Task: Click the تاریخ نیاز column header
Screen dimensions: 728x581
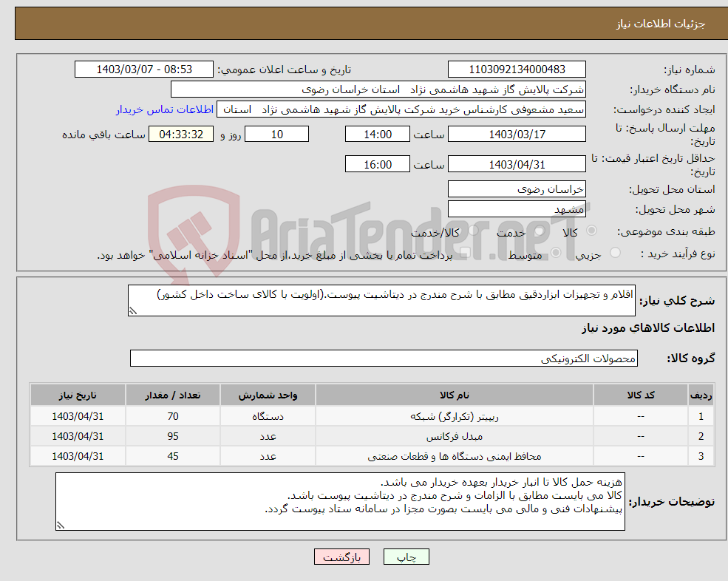Action: point(78,395)
